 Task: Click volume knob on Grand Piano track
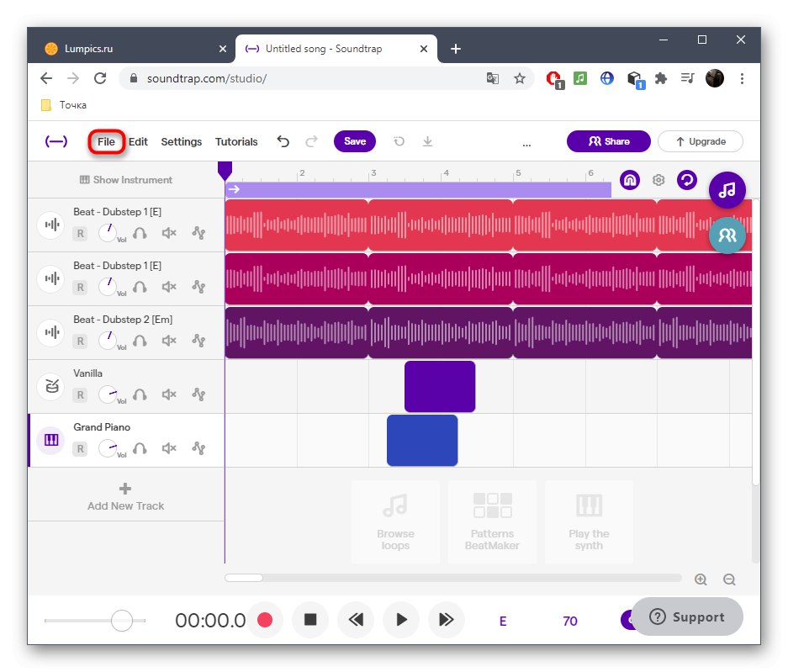point(108,448)
